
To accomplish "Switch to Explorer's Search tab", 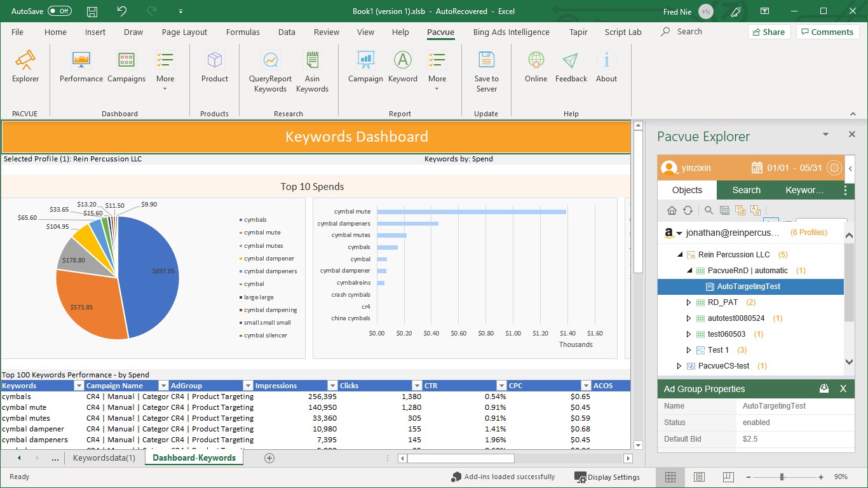I will tap(746, 190).
